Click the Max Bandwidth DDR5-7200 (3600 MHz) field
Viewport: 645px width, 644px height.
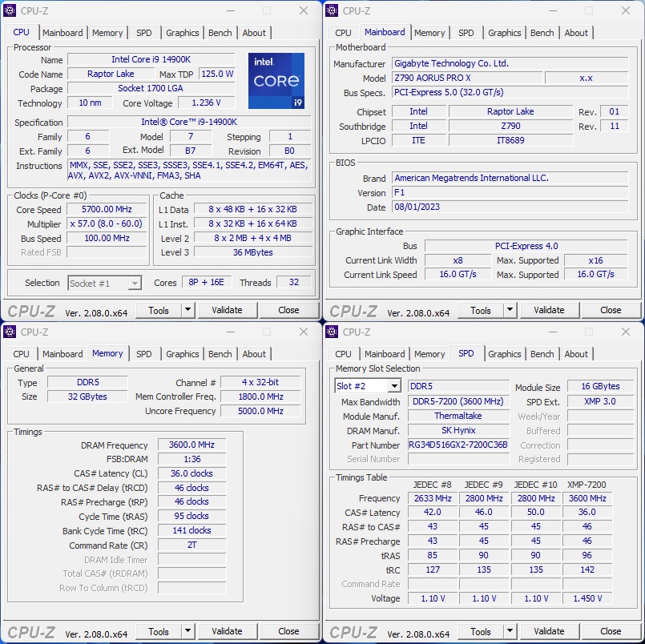click(458, 401)
